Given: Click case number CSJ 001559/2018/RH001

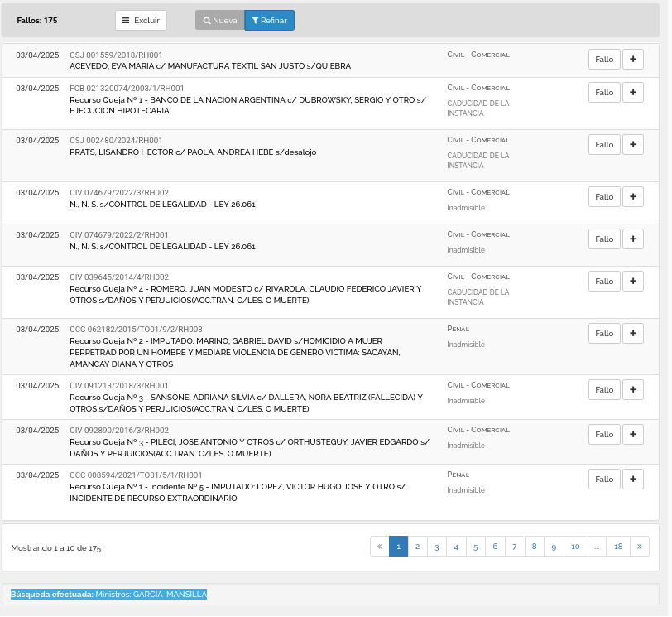Looking at the screenshot, I should point(116,55).
